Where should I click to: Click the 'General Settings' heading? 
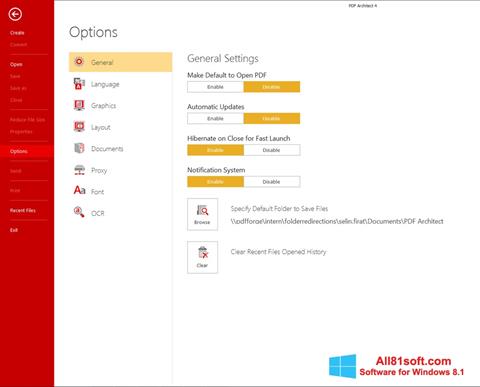[223, 58]
